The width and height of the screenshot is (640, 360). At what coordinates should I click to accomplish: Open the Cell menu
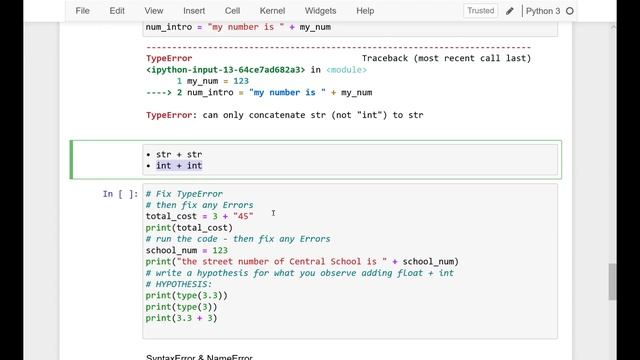pos(232,11)
